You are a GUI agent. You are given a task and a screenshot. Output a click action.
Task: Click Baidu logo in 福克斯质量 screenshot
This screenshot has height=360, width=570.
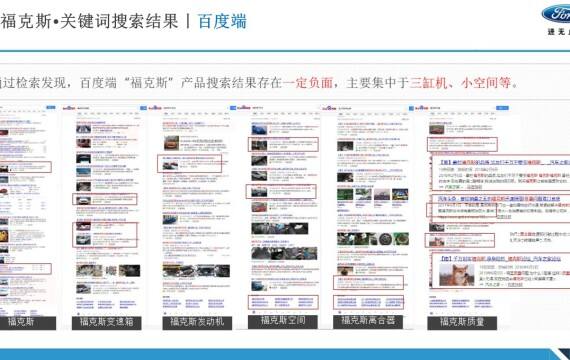422,108
